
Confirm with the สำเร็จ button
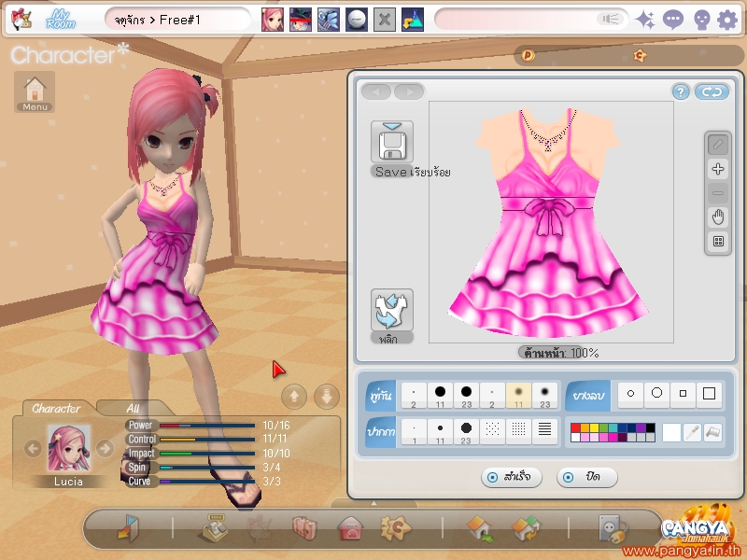coord(512,477)
